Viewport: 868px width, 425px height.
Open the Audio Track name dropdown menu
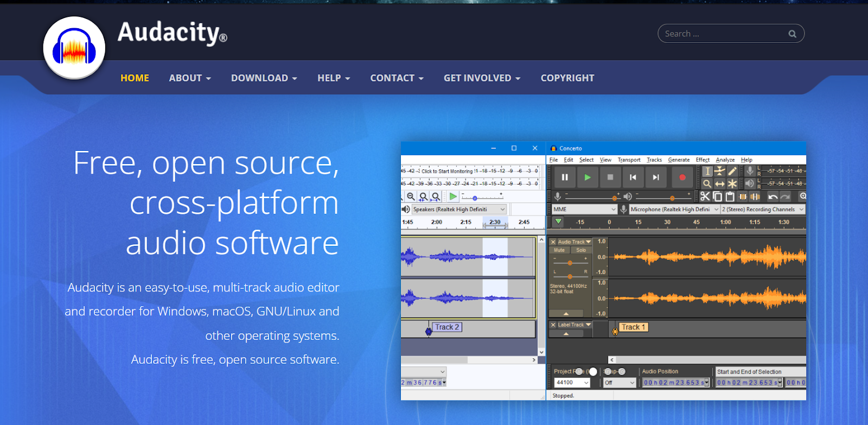point(575,242)
